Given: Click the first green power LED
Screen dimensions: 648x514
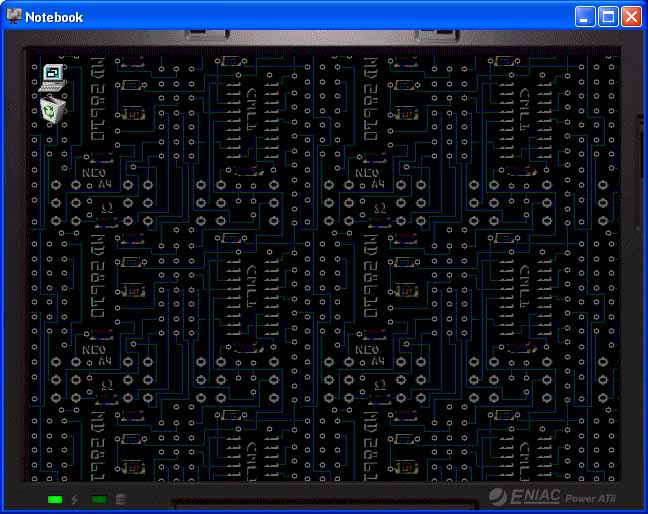Looking at the screenshot, I should (55, 499).
